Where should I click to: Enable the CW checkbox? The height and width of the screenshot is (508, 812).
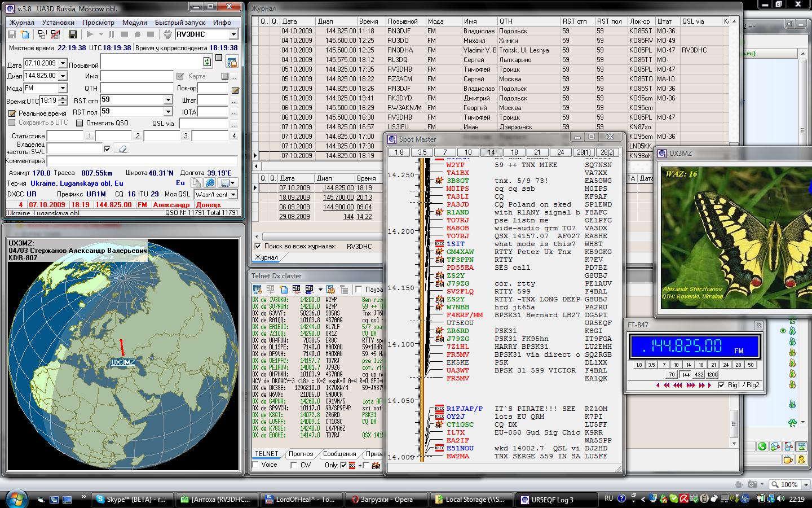(x=294, y=465)
